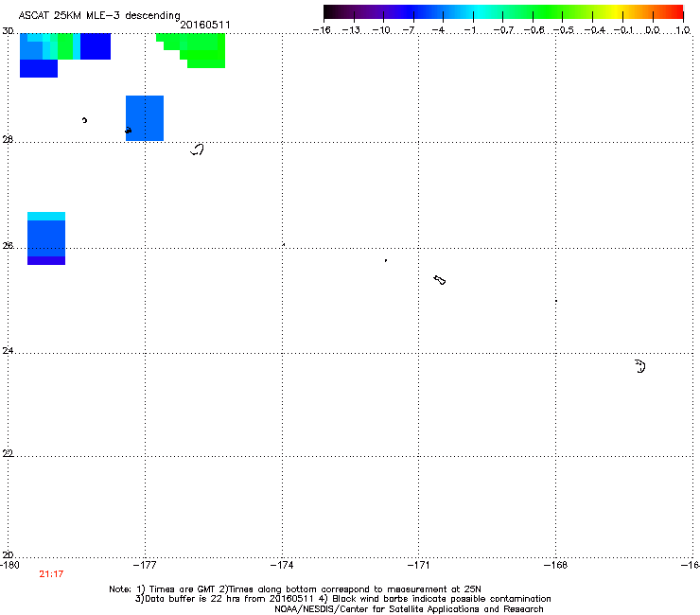Click the color bar label -0.7
The image size is (700, 615).
pyautogui.click(x=503, y=30)
